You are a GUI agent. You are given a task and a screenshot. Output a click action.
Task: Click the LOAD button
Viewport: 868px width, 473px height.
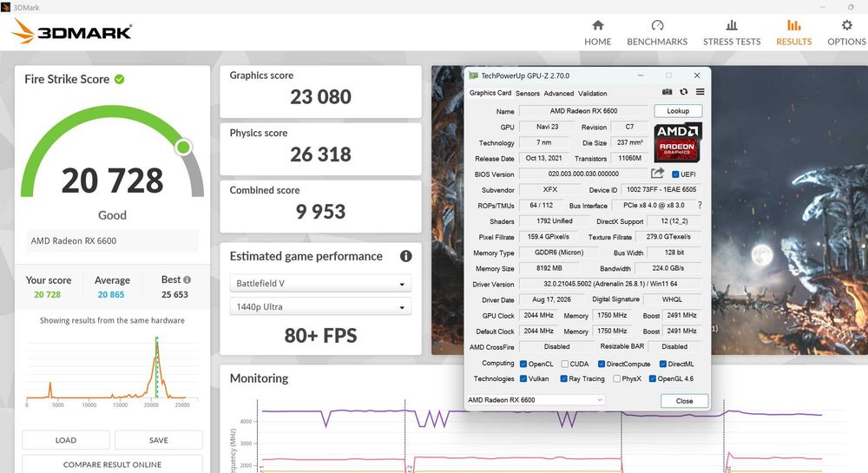pyautogui.click(x=66, y=440)
